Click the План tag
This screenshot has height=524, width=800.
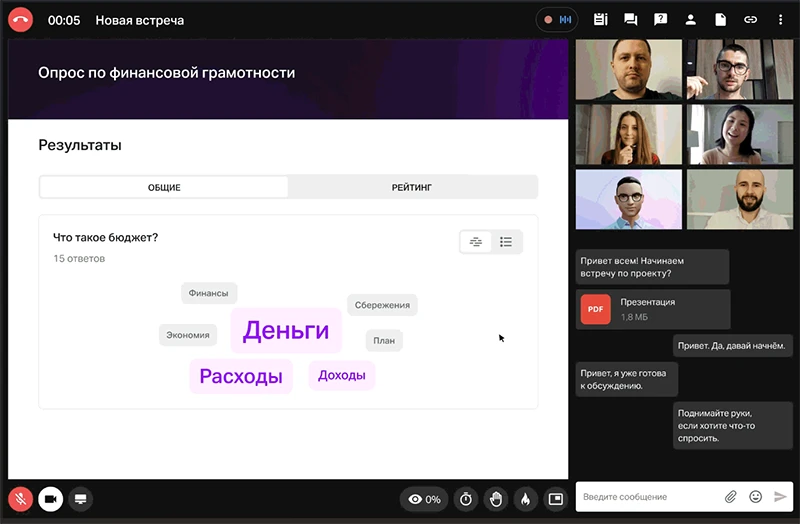(x=384, y=340)
